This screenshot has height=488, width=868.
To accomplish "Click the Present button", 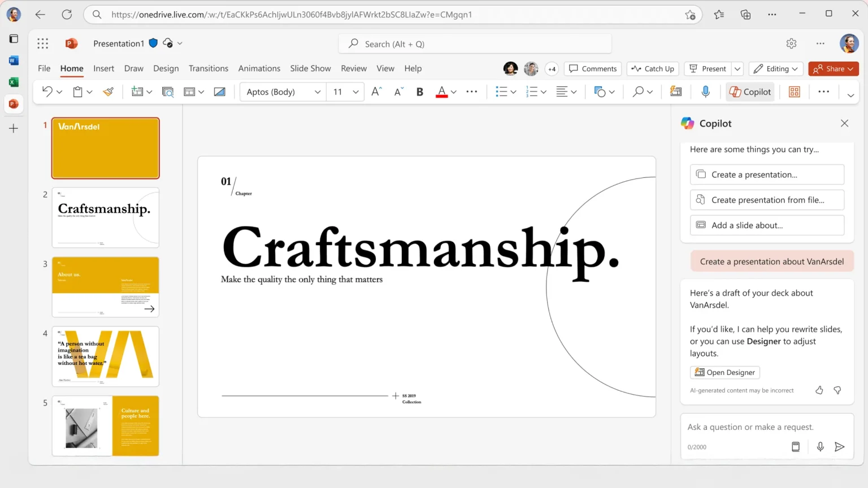I will 708,69.
